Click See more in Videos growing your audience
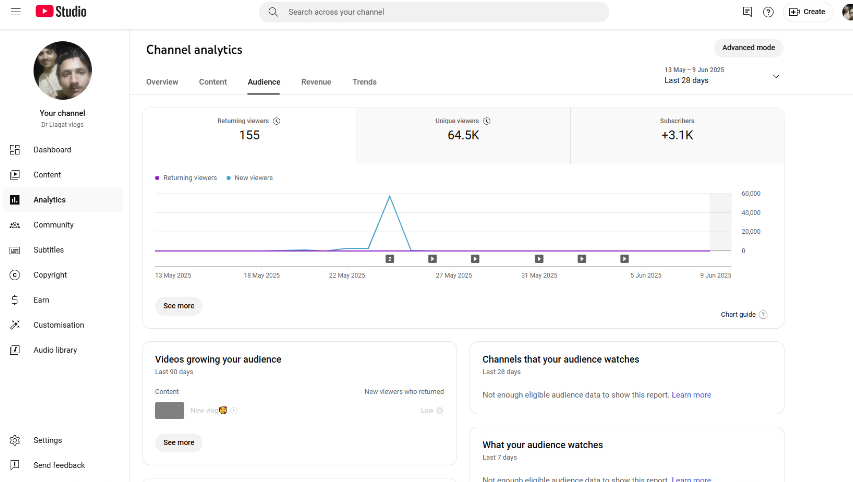The width and height of the screenshot is (853, 482). [178, 443]
